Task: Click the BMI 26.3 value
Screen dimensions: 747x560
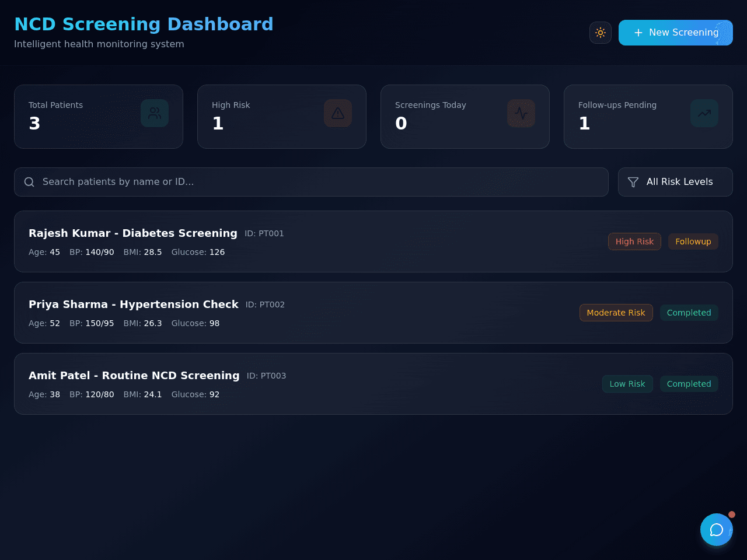Action: point(153,323)
